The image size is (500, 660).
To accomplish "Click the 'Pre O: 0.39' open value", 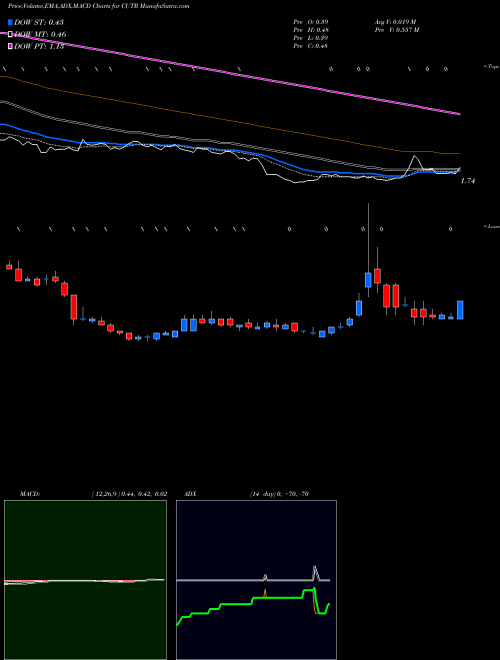I will pyautogui.click(x=311, y=21).
